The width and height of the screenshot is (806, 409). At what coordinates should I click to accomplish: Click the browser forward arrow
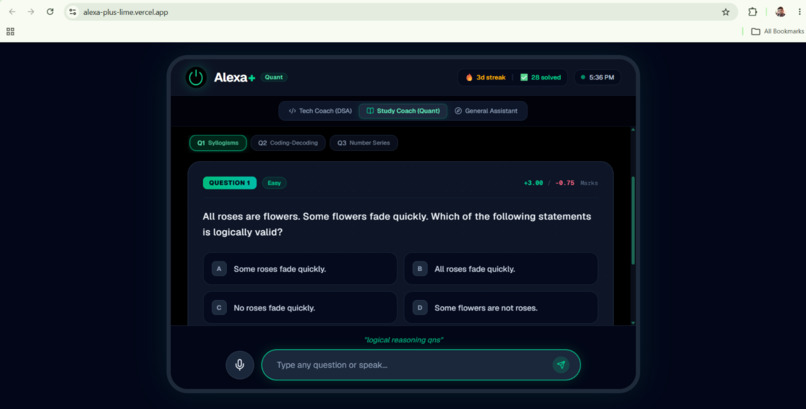tap(31, 12)
